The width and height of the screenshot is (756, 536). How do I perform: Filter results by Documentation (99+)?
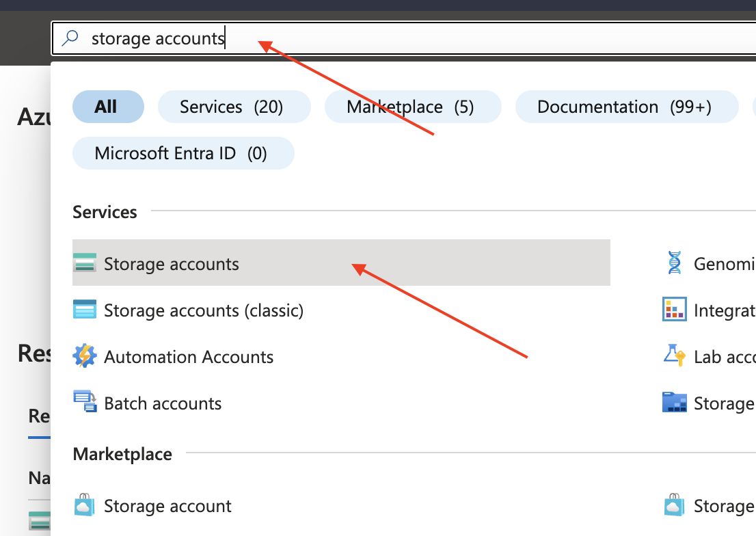click(x=627, y=107)
